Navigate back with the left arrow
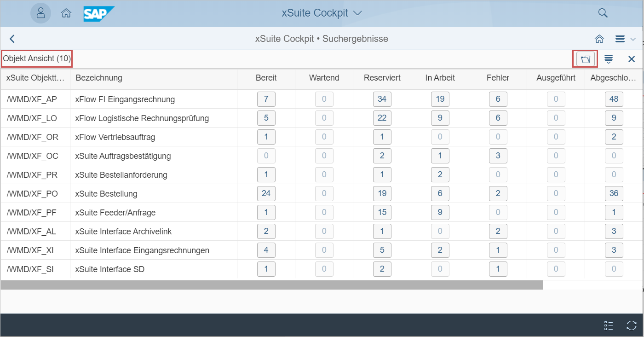Image resolution: width=644 pixels, height=337 pixels. 12,39
